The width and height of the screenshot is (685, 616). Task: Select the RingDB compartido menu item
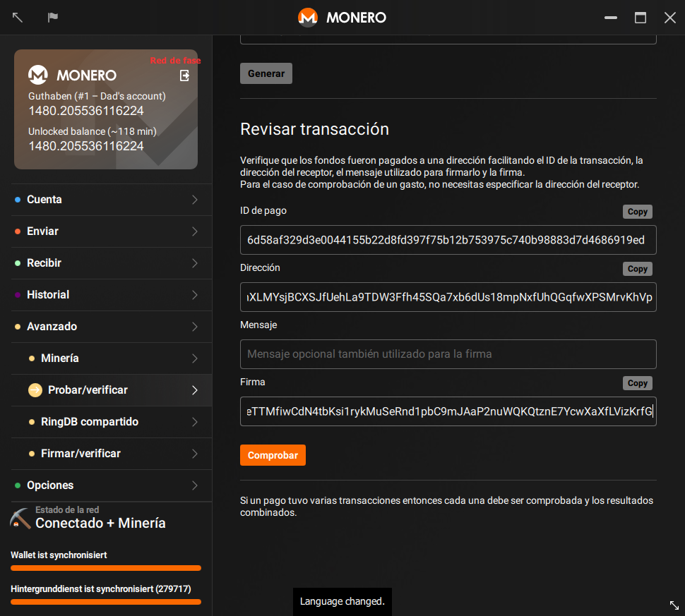point(112,422)
